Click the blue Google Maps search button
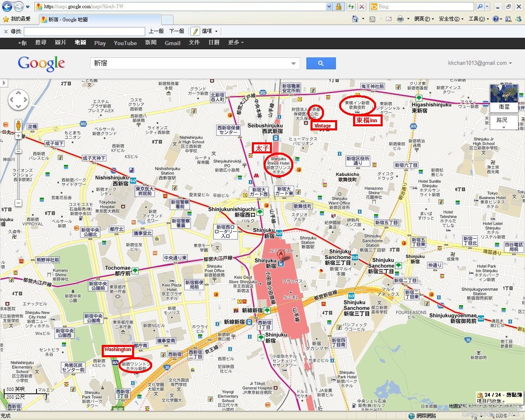Screen dimensions: 525x420 321,63
